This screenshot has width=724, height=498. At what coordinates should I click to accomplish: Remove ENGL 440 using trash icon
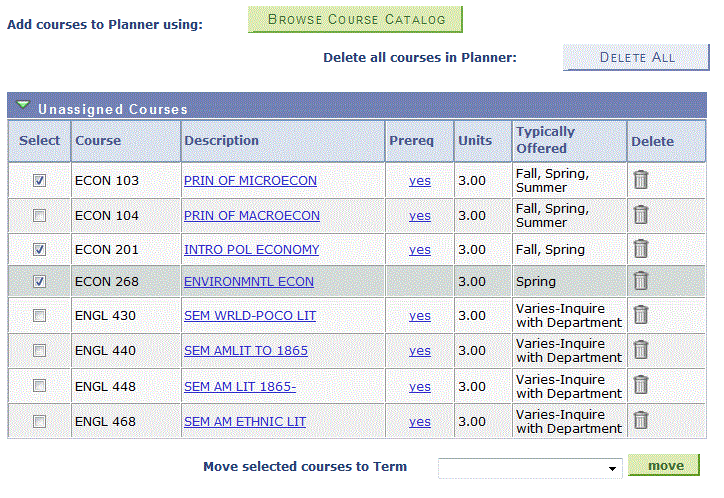(641, 350)
